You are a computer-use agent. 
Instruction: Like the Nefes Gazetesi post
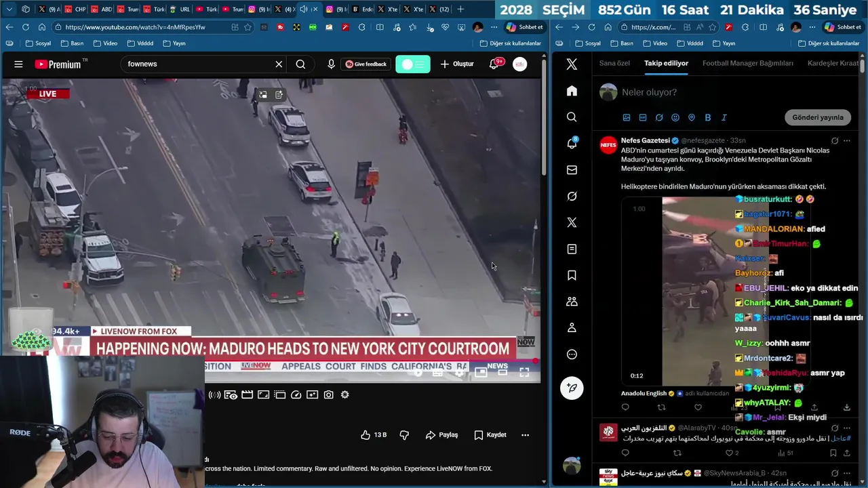coord(698,407)
